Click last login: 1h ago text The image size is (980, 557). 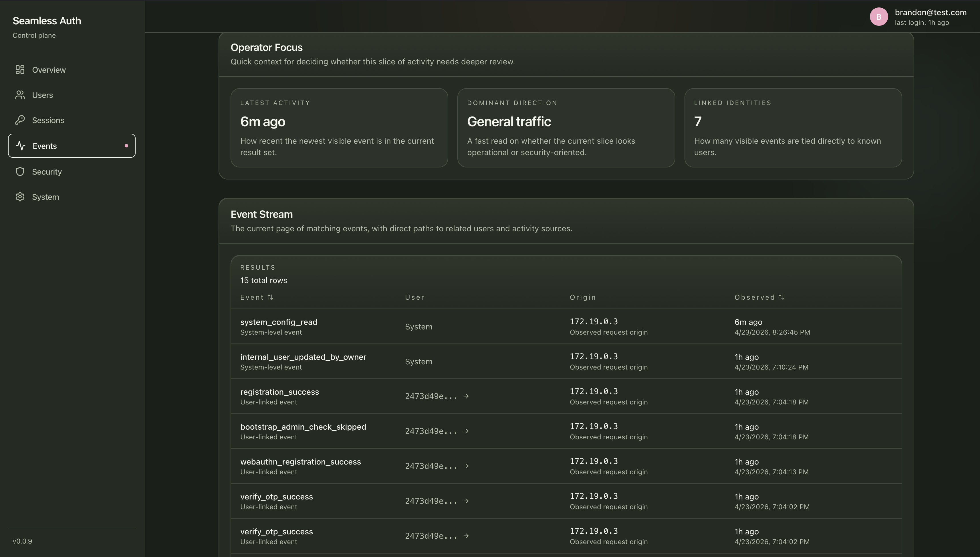(922, 23)
